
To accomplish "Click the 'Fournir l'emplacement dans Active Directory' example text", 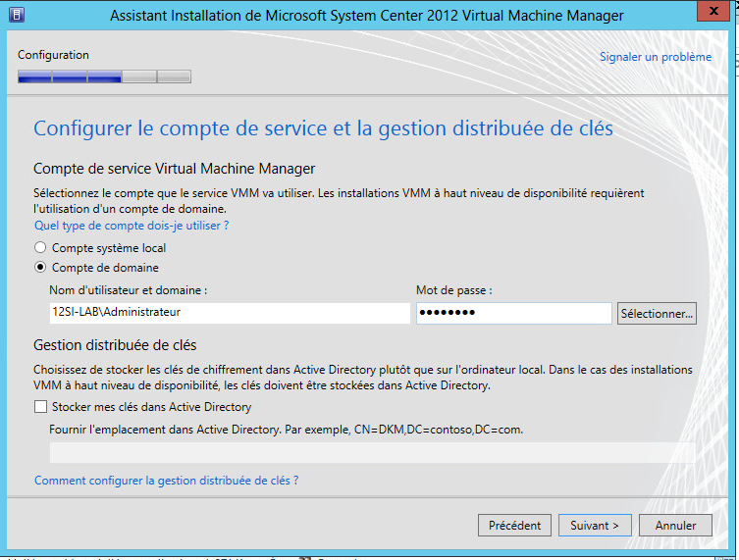I will pos(286,430).
